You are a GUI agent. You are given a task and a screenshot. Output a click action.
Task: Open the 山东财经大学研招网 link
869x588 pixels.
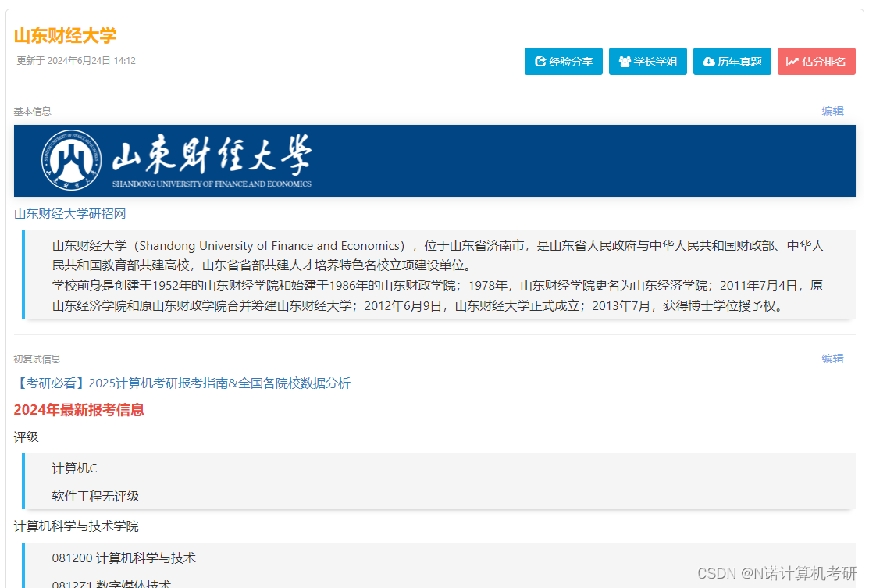click(69, 214)
